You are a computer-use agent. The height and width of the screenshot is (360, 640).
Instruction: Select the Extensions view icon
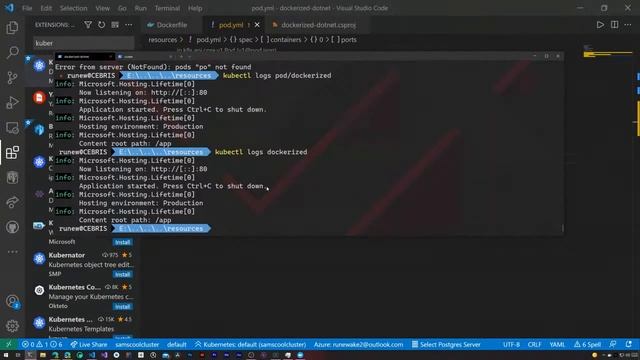click(12, 153)
